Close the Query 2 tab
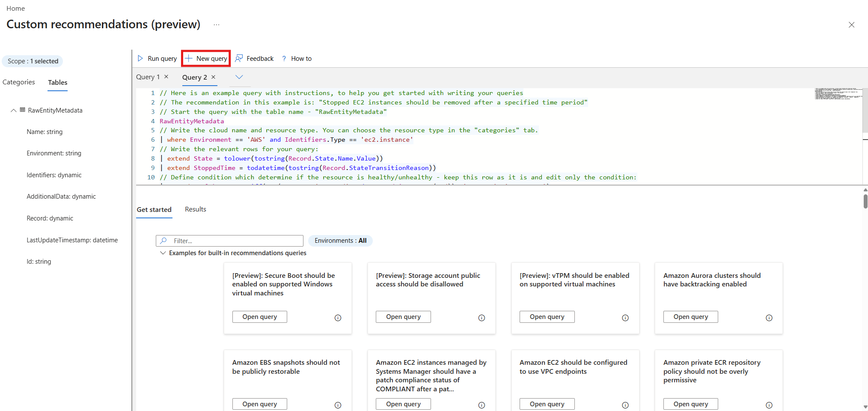The width and height of the screenshot is (868, 411). (x=213, y=77)
